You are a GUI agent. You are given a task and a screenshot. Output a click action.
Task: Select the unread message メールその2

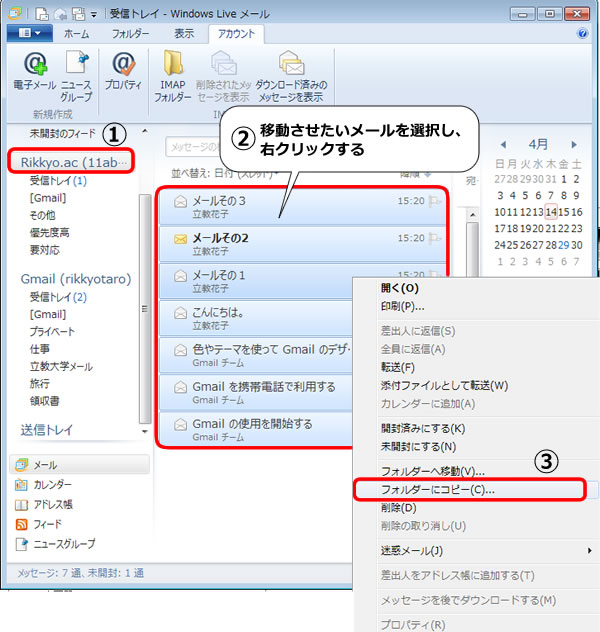tap(302, 244)
